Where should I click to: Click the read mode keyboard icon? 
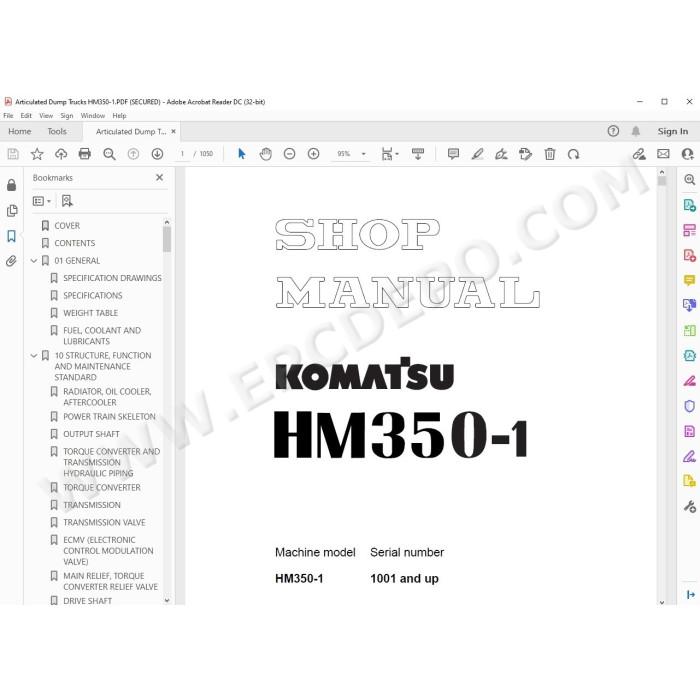[x=418, y=154]
